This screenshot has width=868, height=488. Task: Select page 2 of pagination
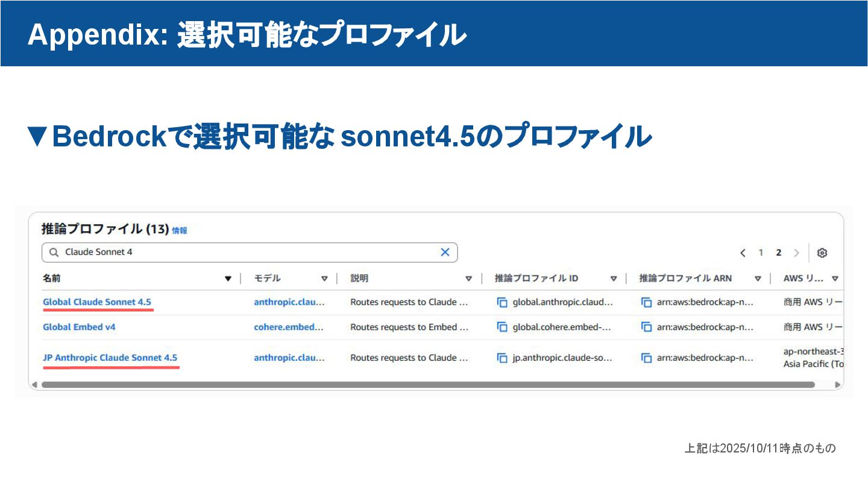click(779, 253)
